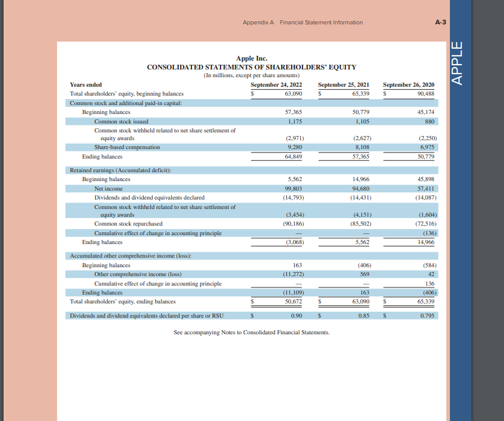504x421 pixels.
Task: Click the September 26, 2020 column header
Action: [x=408, y=84]
